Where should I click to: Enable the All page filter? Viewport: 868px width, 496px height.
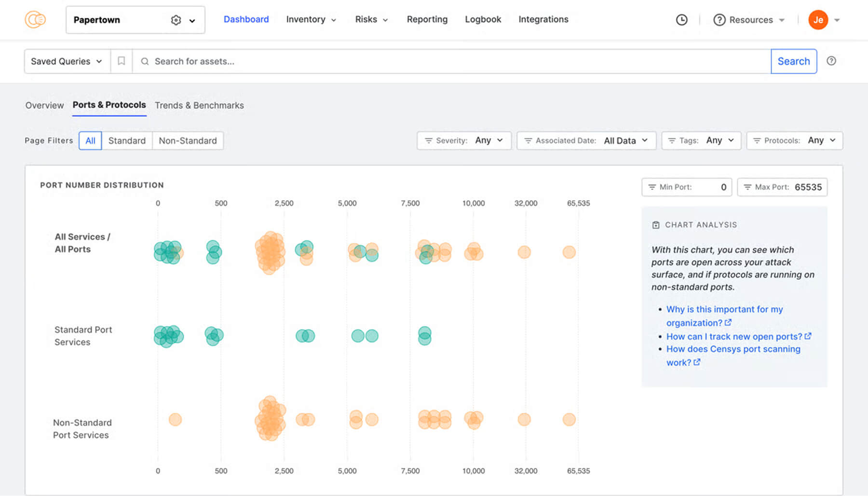pos(90,140)
